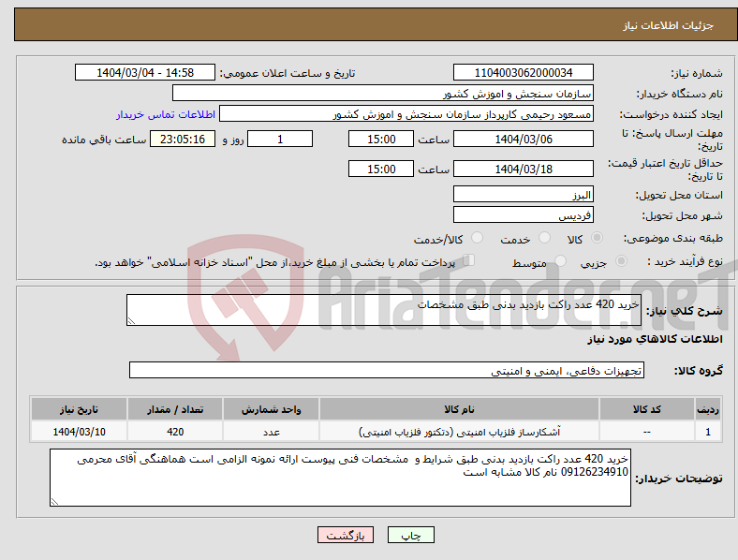Click the buyer organization name field
This screenshot has width=738, height=560.
[383, 93]
